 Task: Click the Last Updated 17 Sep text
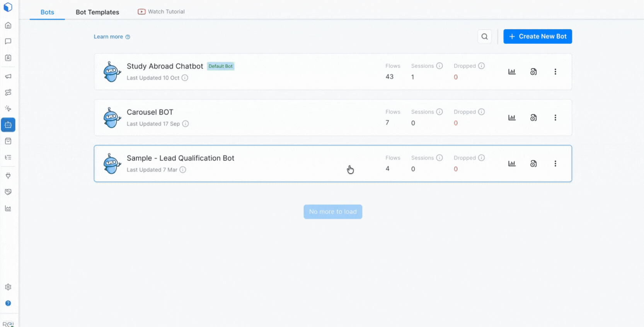(153, 124)
